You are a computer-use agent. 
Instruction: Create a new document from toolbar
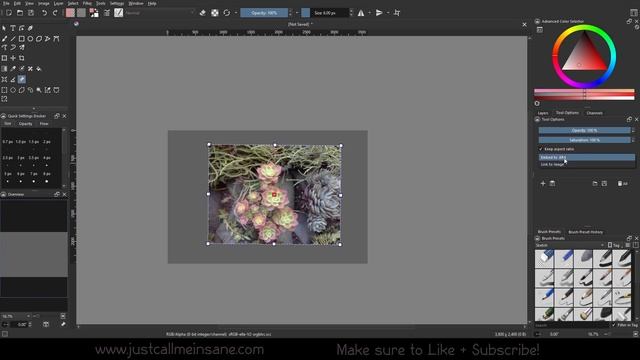[x=9, y=13]
